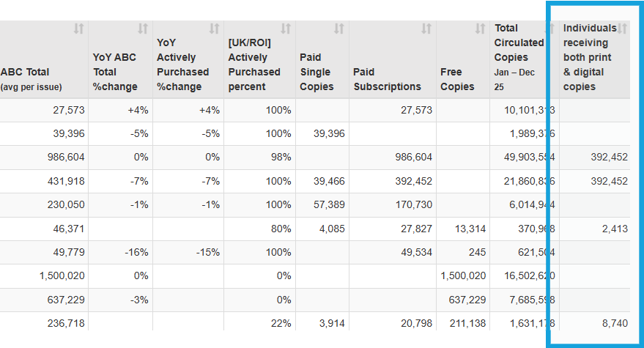Viewport: 644px width, 348px height.
Task: Sort arrows icon for Paid Subscriptions column
Action: [x=426, y=29]
